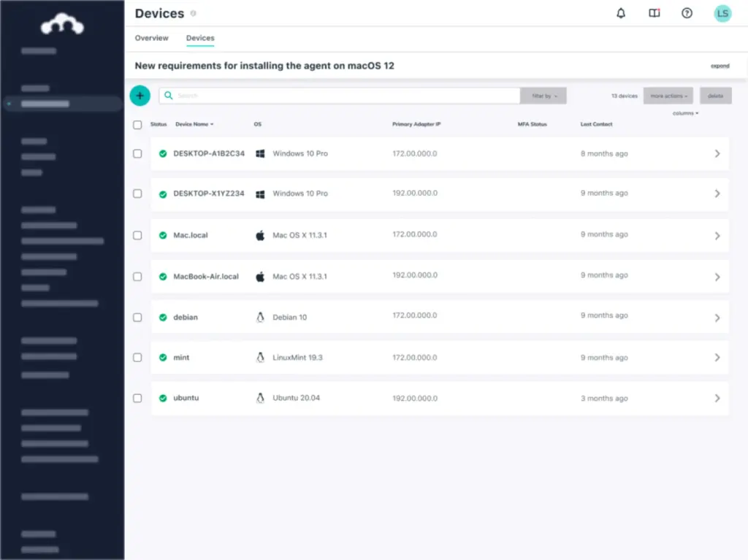Click the info icon beside Devices title
Screen dimensions: 748x560
(194, 13)
